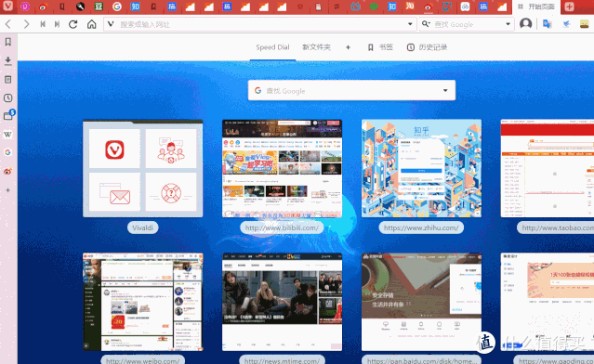The width and height of the screenshot is (594, 364).
Task: Expand the address bar history dropdown
Action: click(x=410, y=24)
